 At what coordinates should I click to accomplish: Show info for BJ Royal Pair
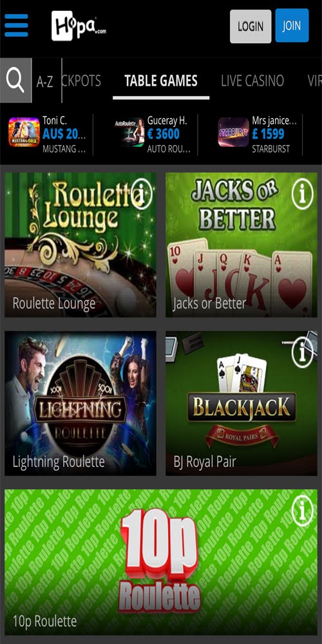pyautogui.click(x=302, y=352)
